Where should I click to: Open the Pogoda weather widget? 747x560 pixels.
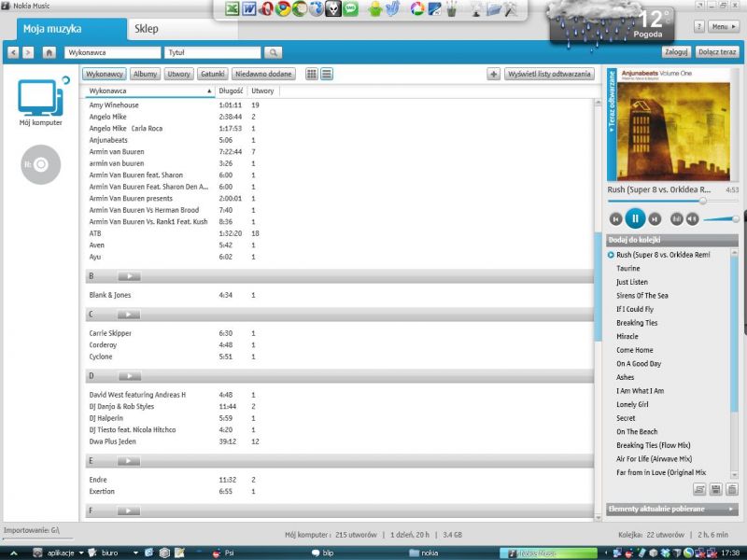click(613, 24)
